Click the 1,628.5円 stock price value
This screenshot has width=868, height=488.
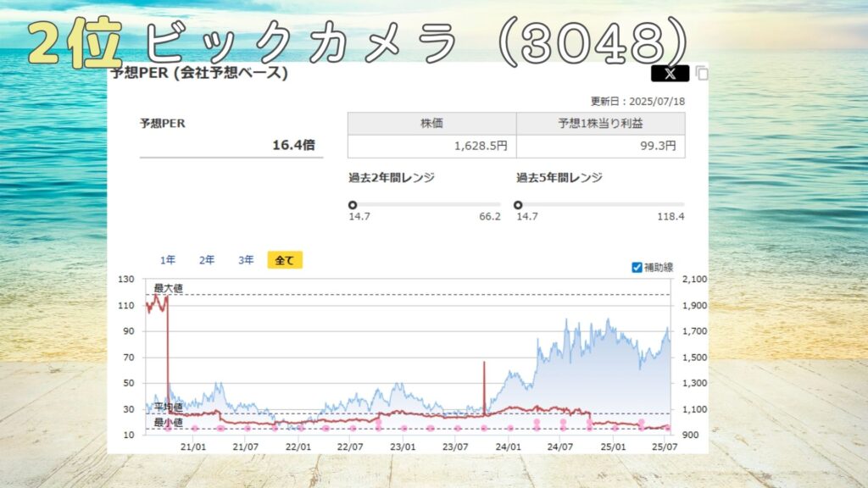pyautogui.click(x=481, y=146)
